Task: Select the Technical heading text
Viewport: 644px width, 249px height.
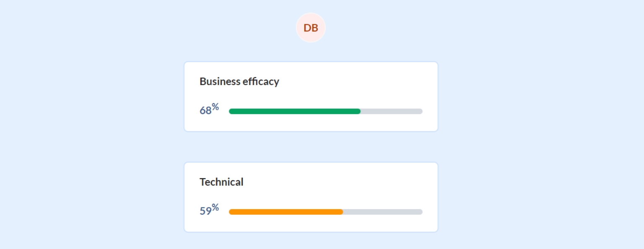Action: pos(221,182)
